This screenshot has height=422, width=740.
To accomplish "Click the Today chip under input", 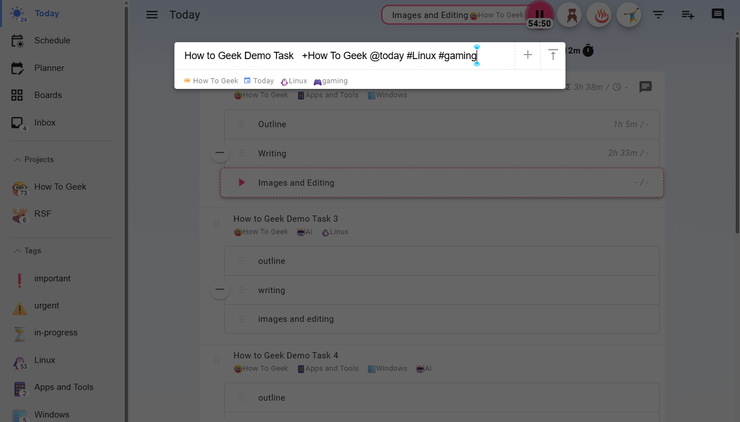I will point(259,81).
